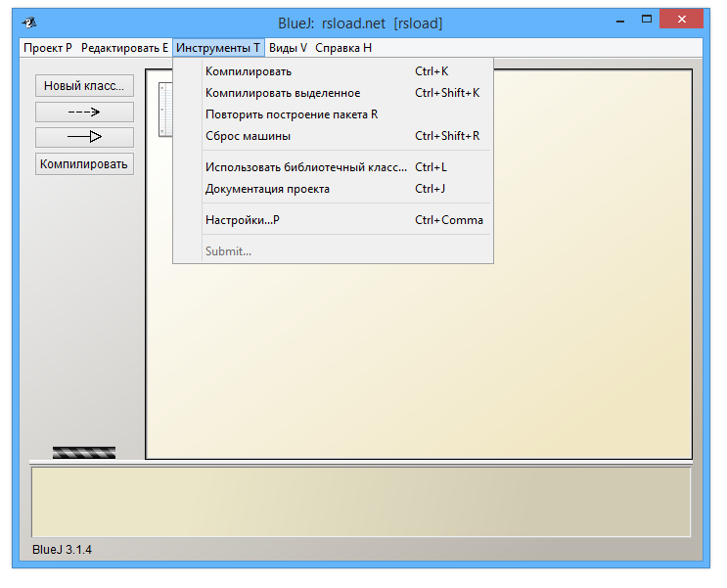Screen dimensions: 727x588
Task: Choose Использовать библиотечный класс... entry
Action: [x=333, y=167]
